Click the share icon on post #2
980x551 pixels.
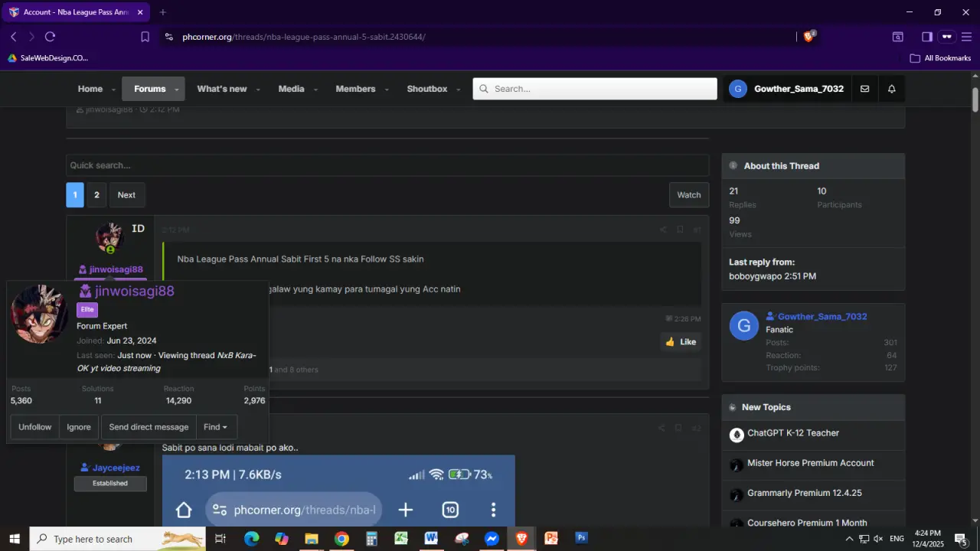coord(661,428)
